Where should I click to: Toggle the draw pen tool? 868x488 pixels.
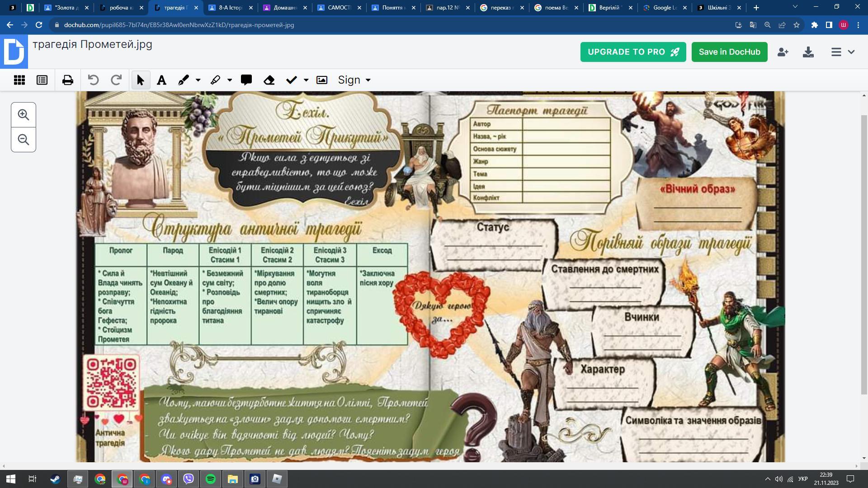pos(183,80)
